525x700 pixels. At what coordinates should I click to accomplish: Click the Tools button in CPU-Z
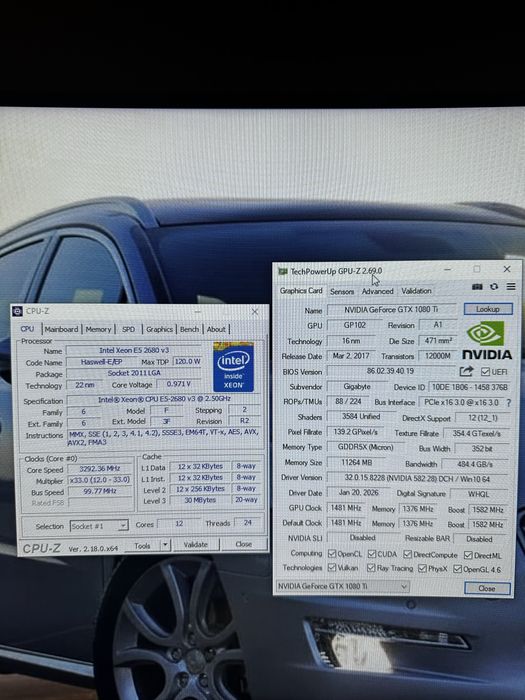coord(142,546)
